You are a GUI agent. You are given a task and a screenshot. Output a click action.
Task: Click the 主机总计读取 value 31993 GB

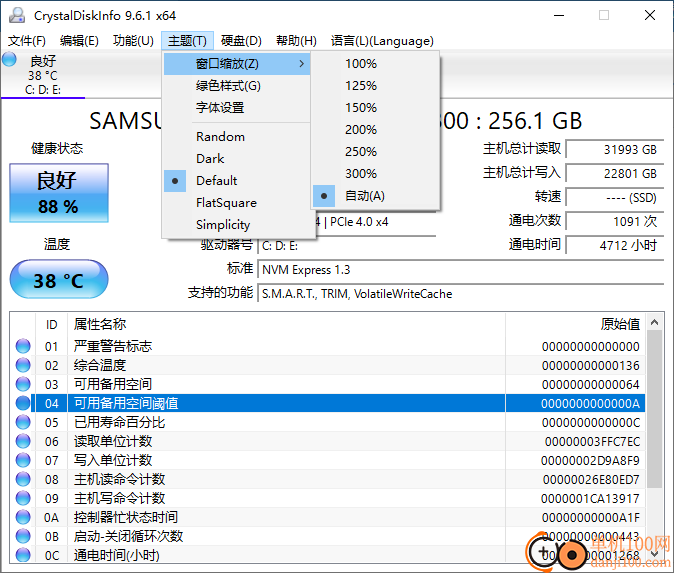615,150
